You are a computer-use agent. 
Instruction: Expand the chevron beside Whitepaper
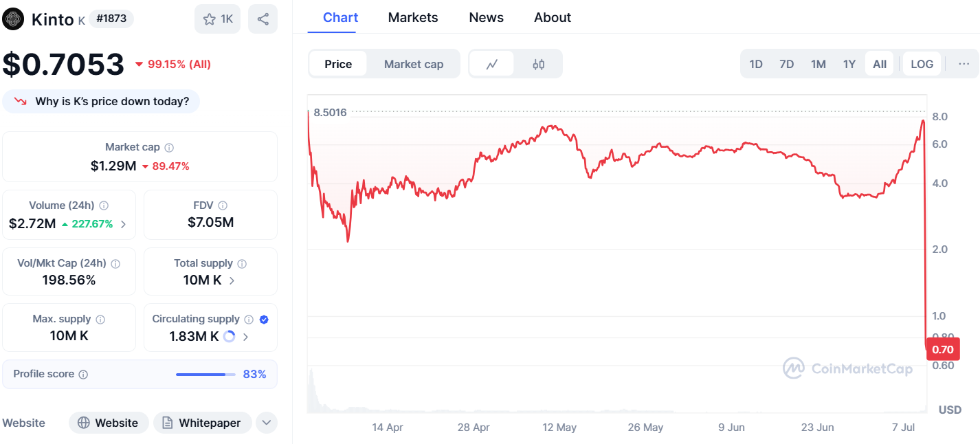[x=267, y=423]
